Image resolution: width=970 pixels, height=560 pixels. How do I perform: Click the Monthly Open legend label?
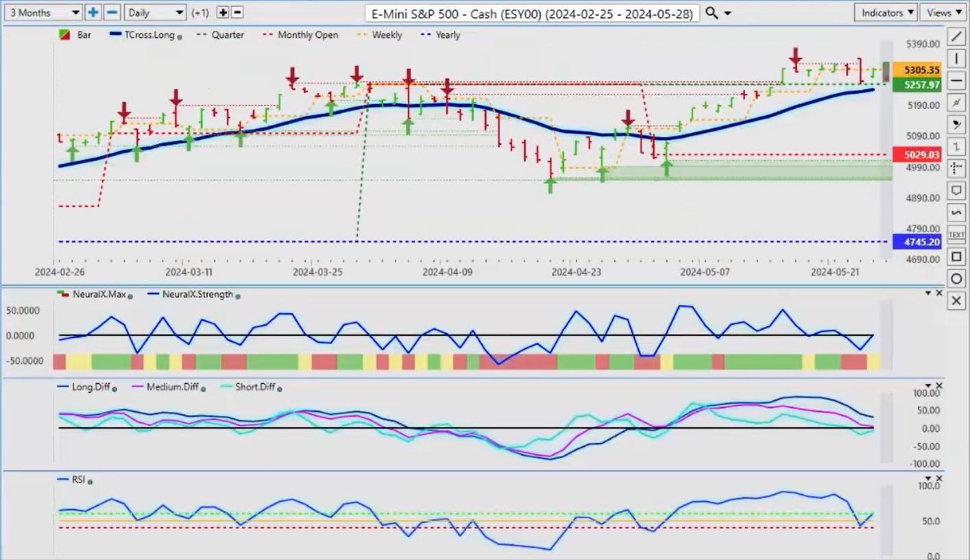coord(308,35)
